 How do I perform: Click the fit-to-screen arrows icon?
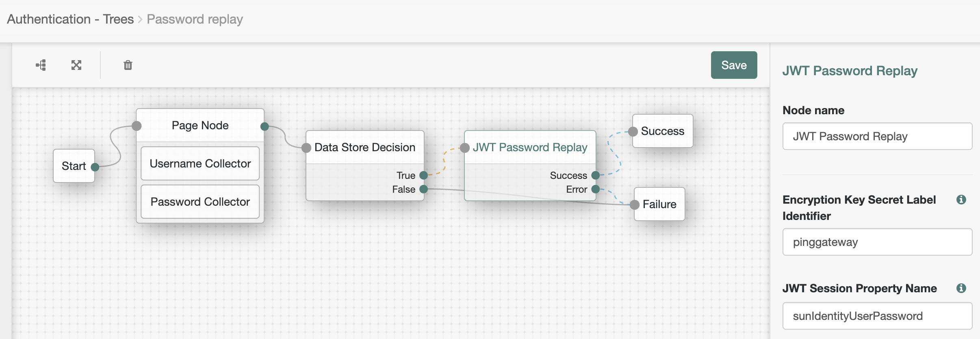point(77,65)
